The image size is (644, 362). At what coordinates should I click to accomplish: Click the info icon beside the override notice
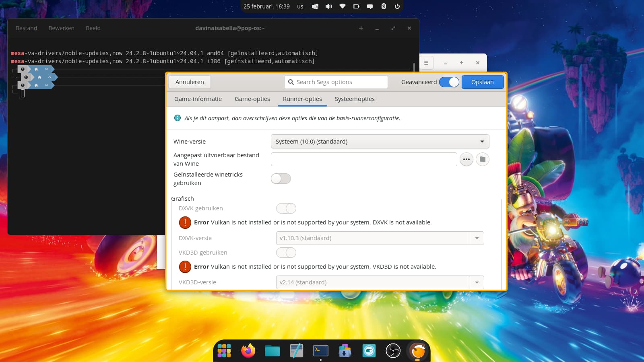click(177, 118)
